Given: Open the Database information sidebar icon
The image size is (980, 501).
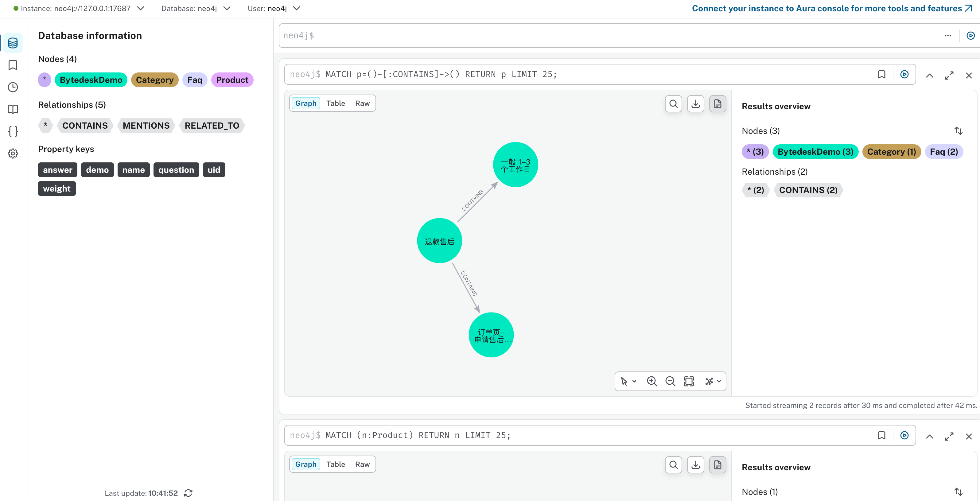Looking at the screenshot, I should pyautogui.click(x=13, y=43).
